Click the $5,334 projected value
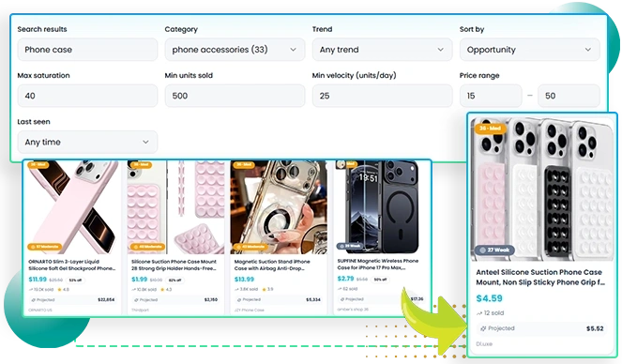Viewport: 622px width, 364px height. click(x=313, y=300)
